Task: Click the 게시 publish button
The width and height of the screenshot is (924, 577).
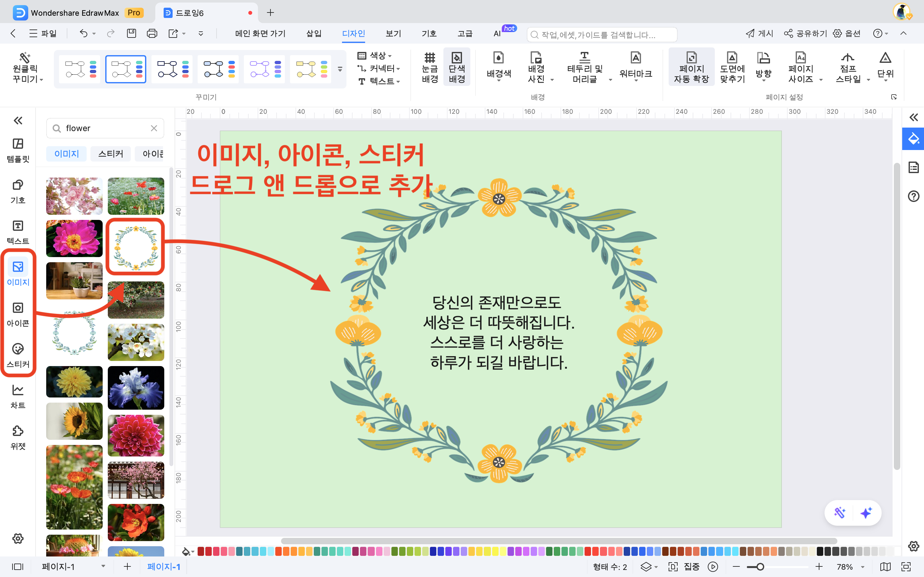Action: click(x=759, y=34)
